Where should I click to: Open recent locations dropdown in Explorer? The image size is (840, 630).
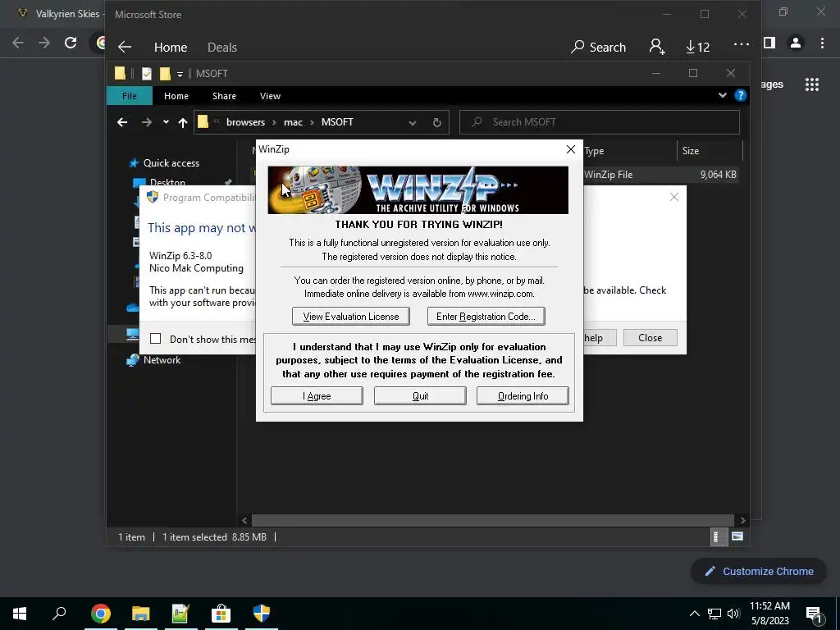pos(166,122)
